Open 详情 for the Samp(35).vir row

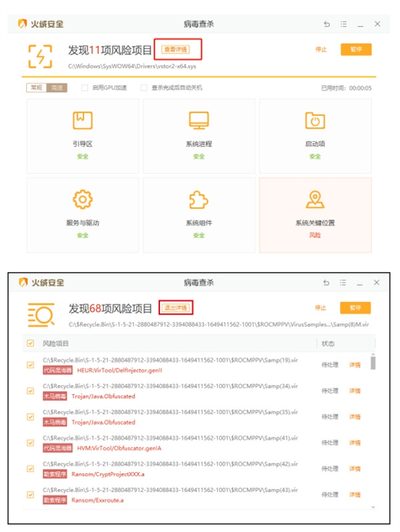pyautogui.click(x=355, y=417)
